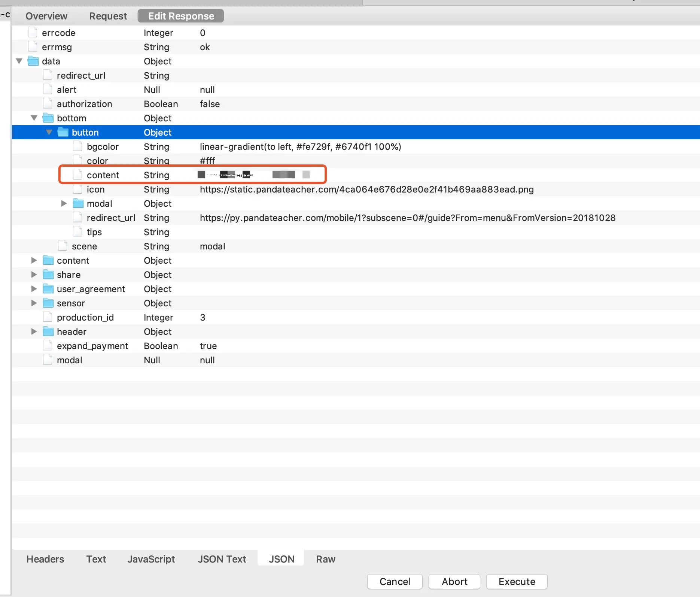Expand the sensor object node
Viewport: 700px width, 597px height.
(34, 303)
